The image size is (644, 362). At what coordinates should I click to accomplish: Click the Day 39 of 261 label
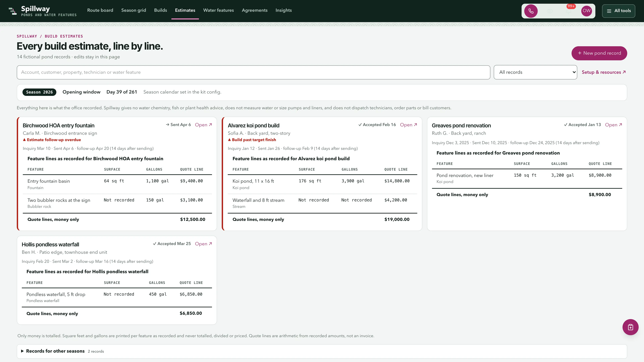[x=122, y=92]
